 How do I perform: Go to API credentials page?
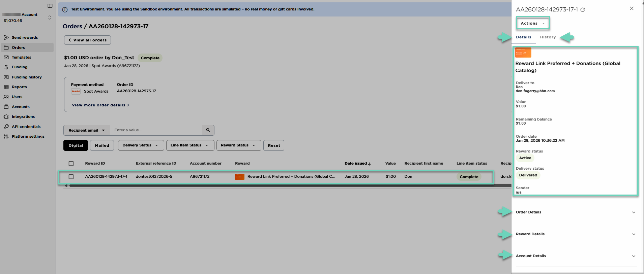click(26, 127)
